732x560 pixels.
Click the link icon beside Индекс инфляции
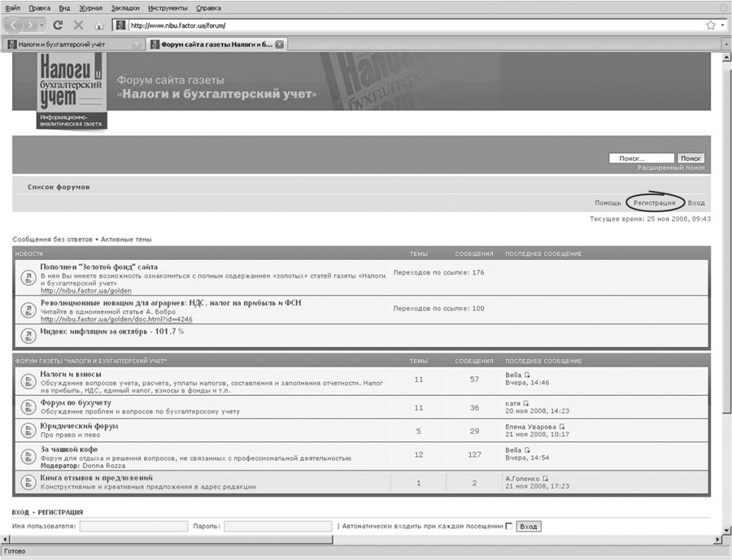pos(27,334)
